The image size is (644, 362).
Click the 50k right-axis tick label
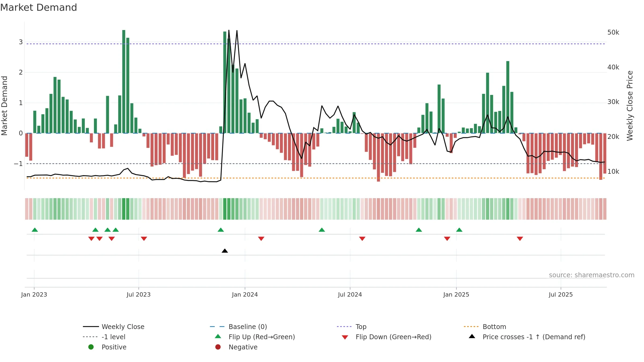tap(613, 32)
